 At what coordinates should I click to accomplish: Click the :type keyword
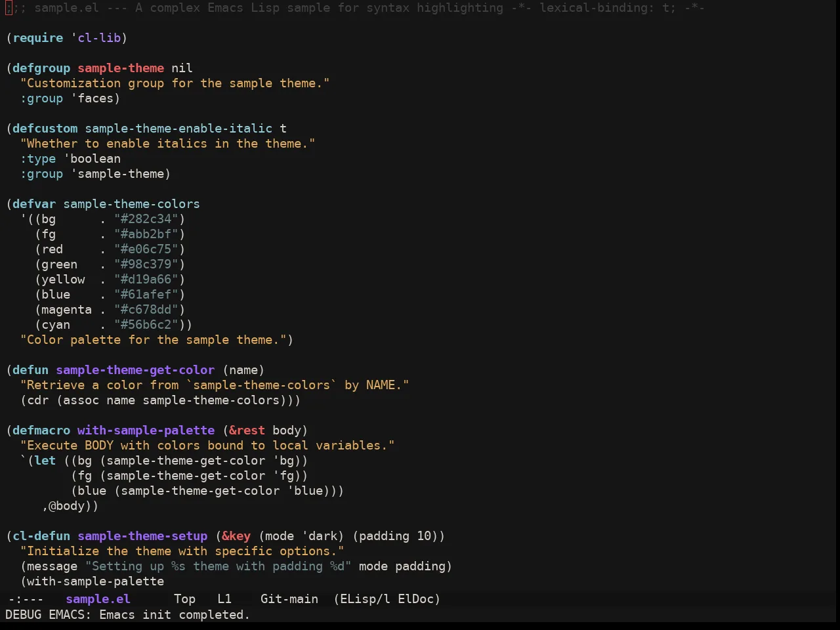[x=38, y=159]
